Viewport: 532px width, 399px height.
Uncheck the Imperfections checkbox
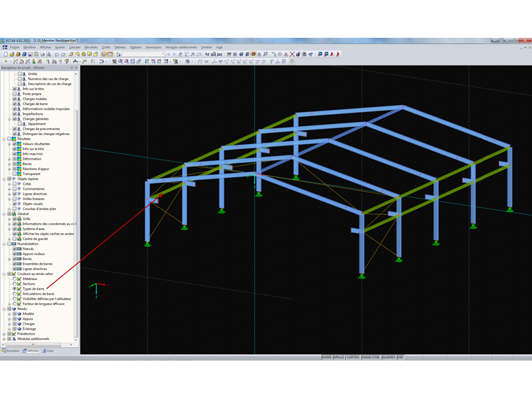click(15, 113)
